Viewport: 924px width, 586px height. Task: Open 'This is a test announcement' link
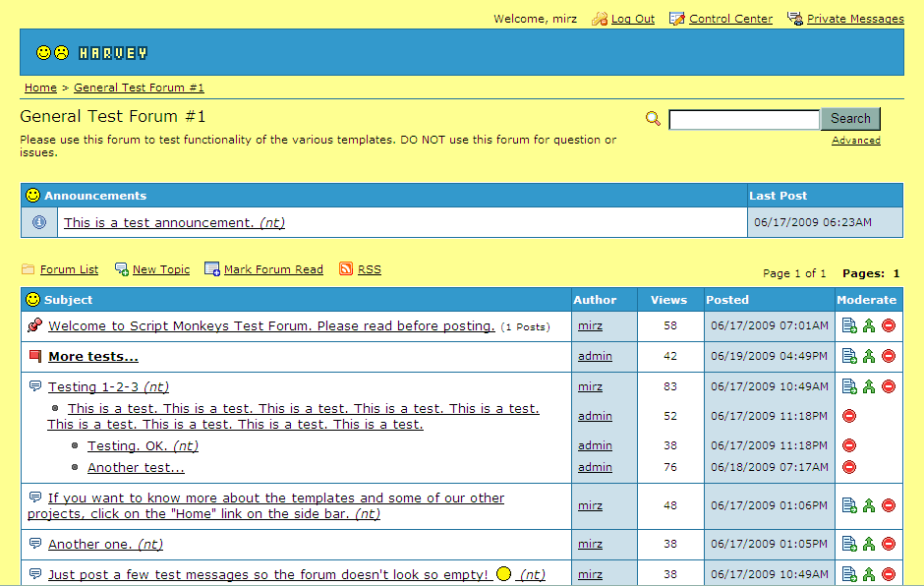tap(174, 223)
